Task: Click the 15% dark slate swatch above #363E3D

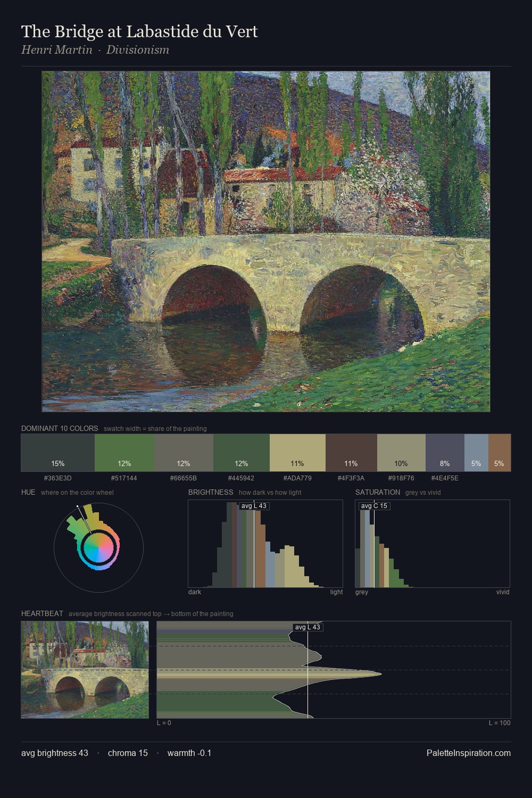Action: pos(58,453)
